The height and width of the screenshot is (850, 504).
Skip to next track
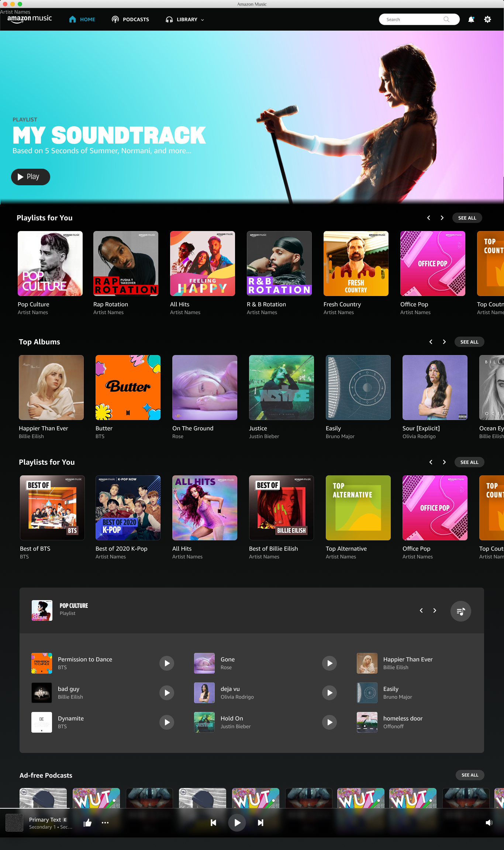(260, 823)
